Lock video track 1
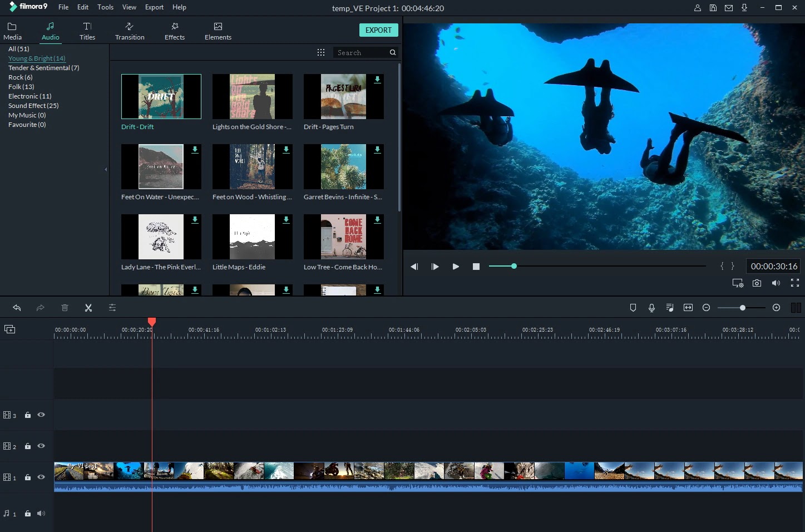Viewport: 805px width, 532px height. (27, 477)
